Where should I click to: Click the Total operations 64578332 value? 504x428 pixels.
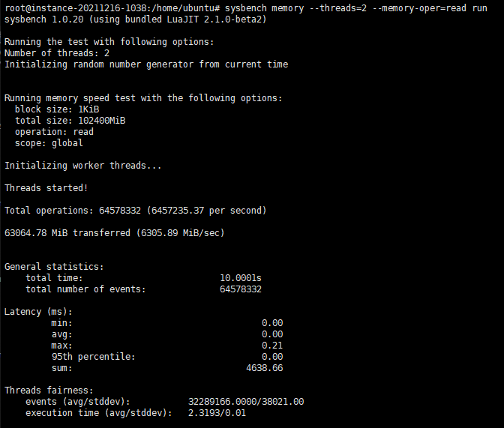[120, 211]
